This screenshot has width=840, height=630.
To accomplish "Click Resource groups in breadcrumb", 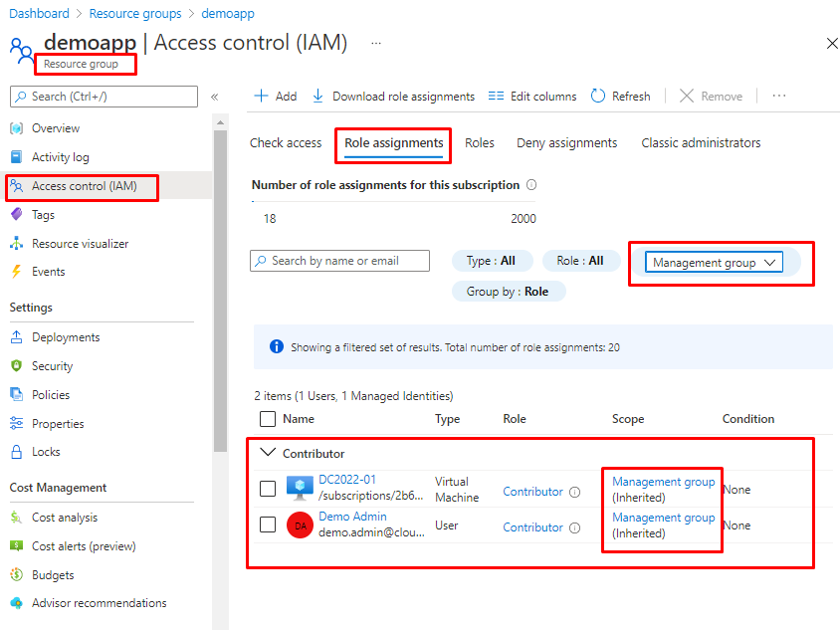I will click(x=135, y=14).
